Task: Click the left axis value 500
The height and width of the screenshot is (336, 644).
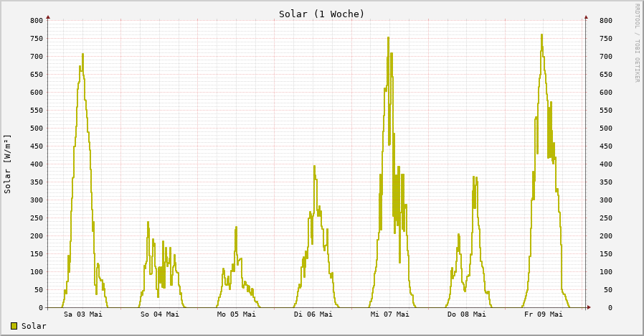Action: pyautogui.click(x=37, y=129)
